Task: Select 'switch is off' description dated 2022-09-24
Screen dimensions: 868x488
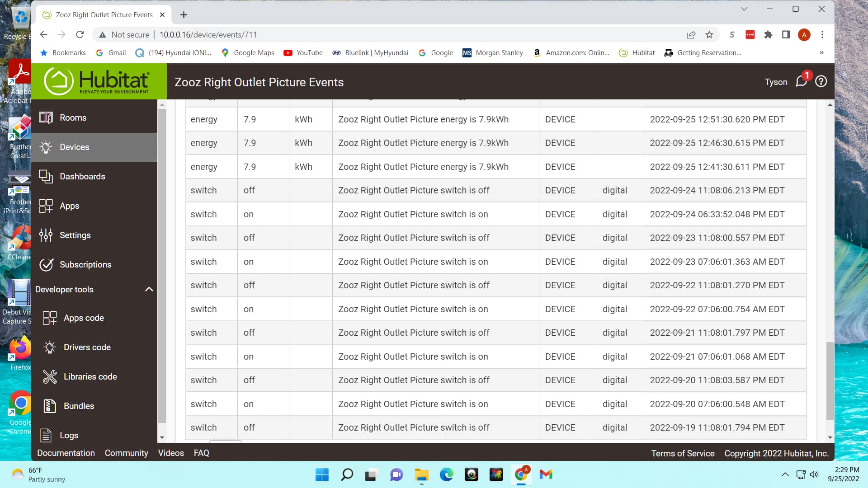Action: click(414, 190)
